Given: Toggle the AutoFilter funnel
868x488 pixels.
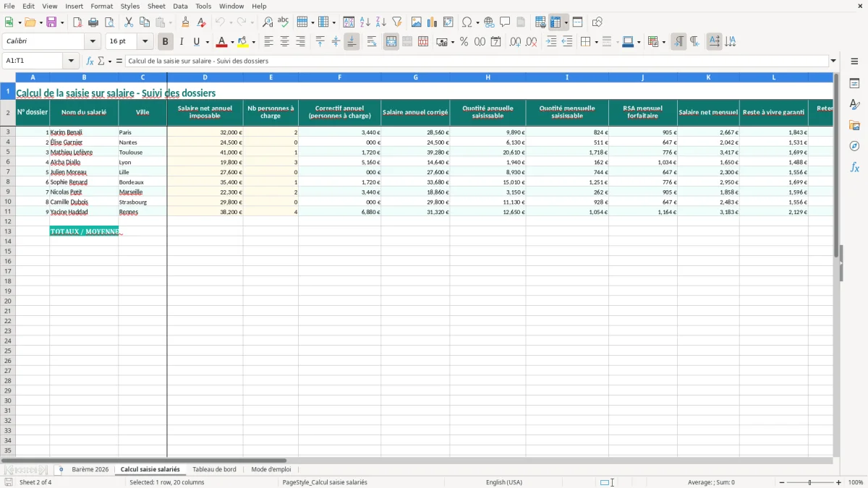Looking at the screenshot, I should tap(397, 22).
